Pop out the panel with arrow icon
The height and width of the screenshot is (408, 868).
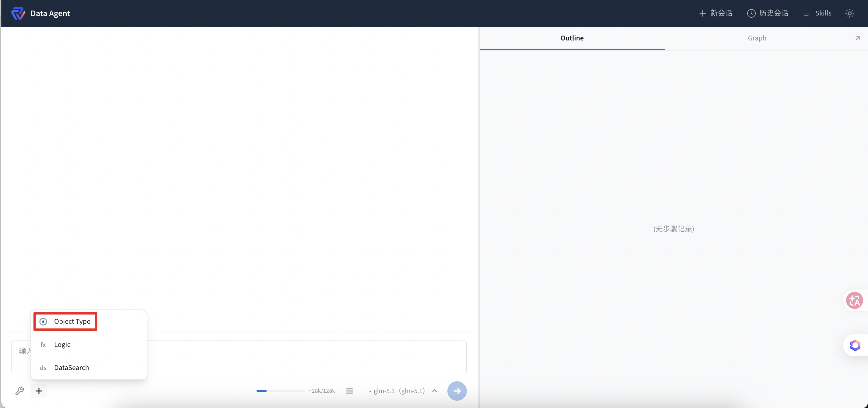point(858,38)
